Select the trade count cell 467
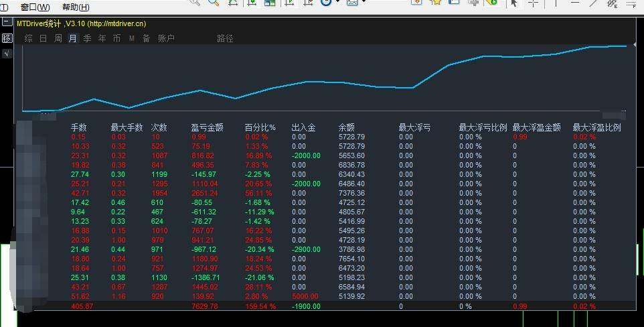 pyautogui.click(x=157, y=212)
